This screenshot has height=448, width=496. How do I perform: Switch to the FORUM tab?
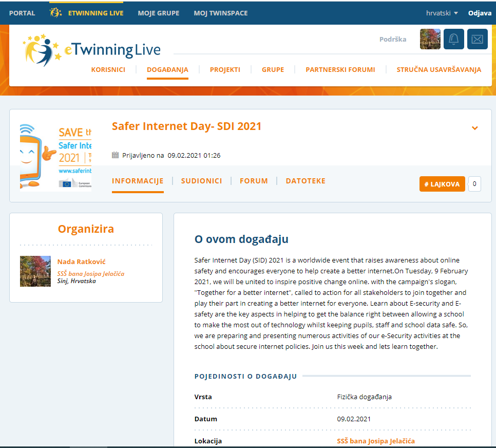click(254, 181)
